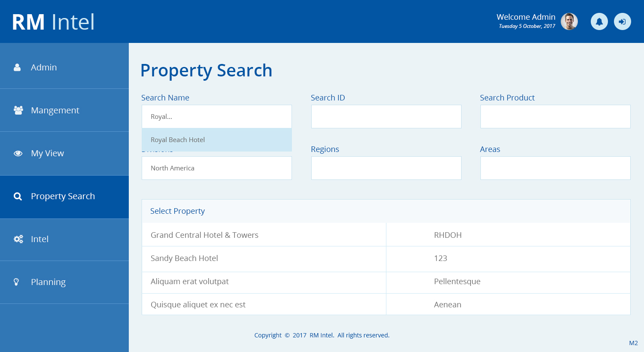Image resolution: width=644 pixels, height=352 pixels.
Task: Select the My View eye icon
Action: click(17, 153)
